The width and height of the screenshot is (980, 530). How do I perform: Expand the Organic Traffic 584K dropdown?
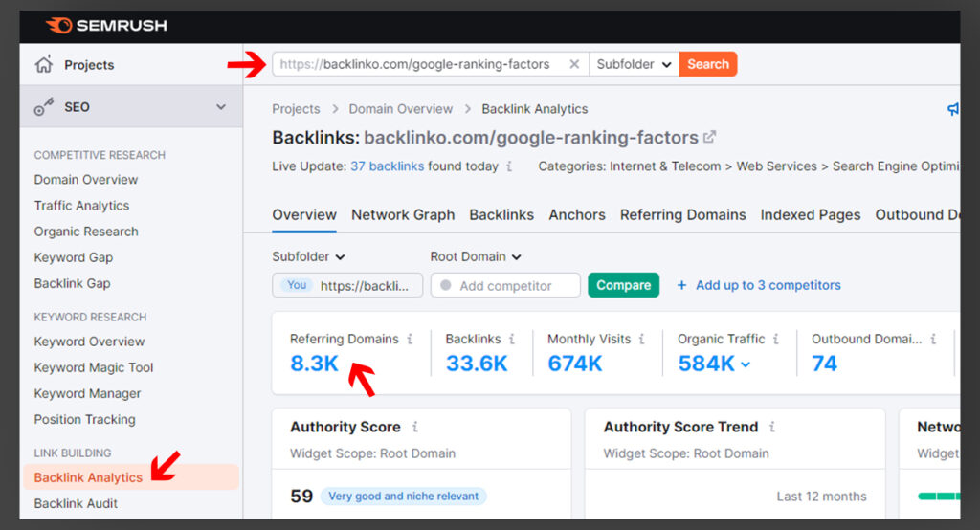tap(746, 364)
